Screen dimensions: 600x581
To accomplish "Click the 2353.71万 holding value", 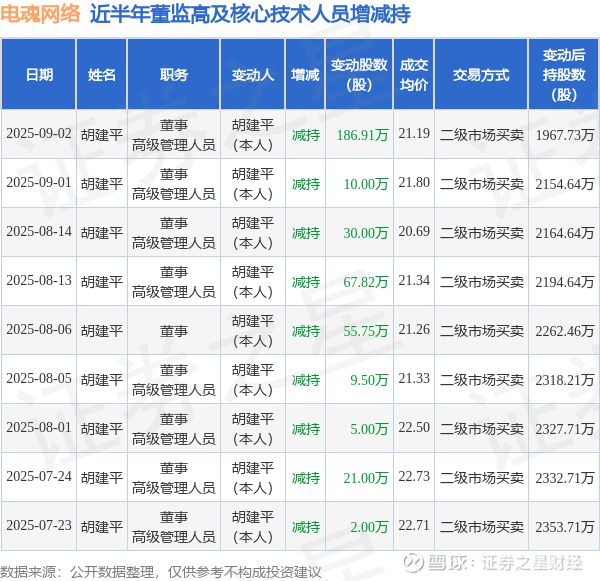I will 564,527.
